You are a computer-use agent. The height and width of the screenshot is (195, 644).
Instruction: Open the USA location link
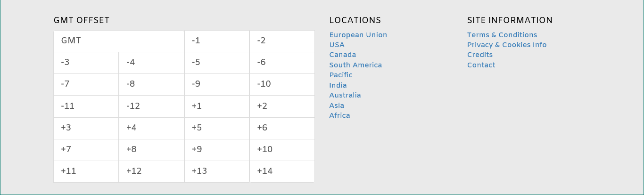pyautogui.click(x=337, y=45)
